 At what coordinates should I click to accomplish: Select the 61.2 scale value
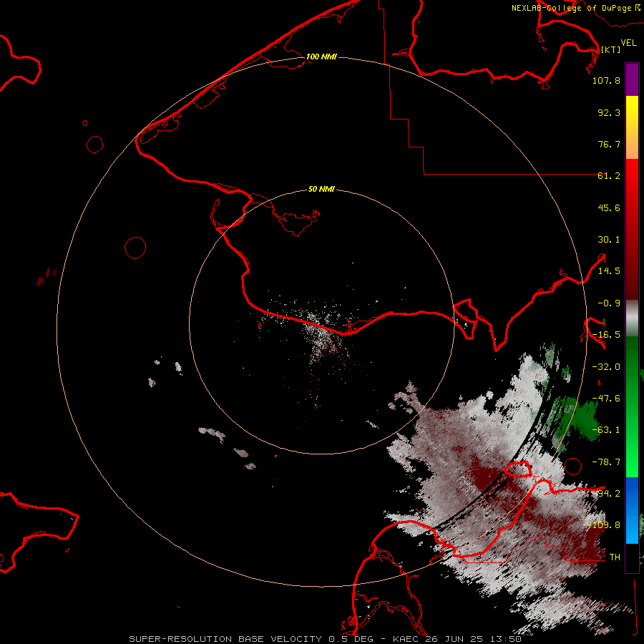(x=609, y=176)
